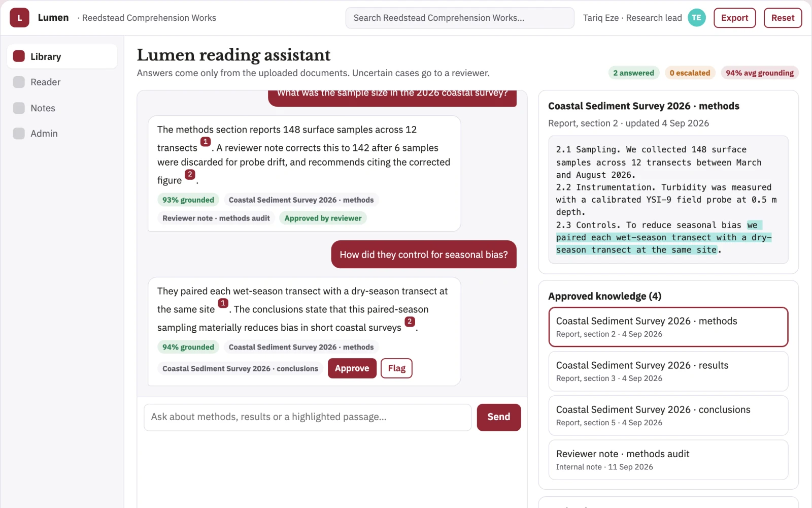Click the '93% grounded' chip
The width and height of the screenshot is (812, 508).
tap(188, 200)
